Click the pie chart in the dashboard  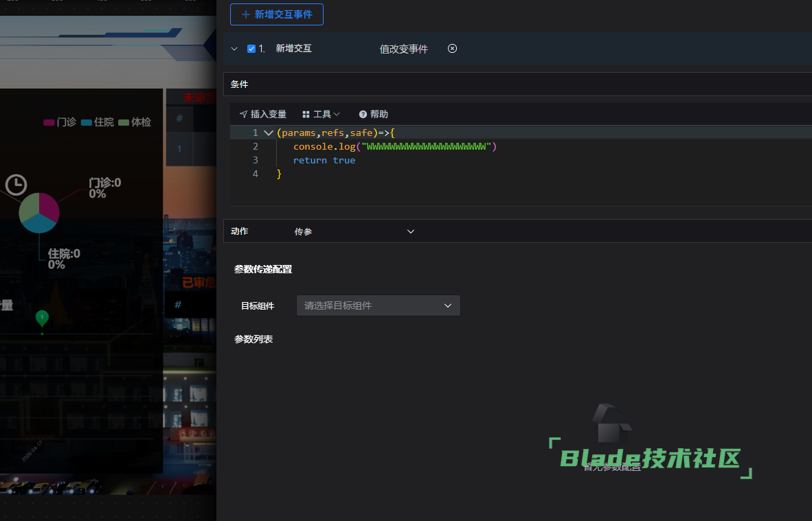(x=39, y=213)
